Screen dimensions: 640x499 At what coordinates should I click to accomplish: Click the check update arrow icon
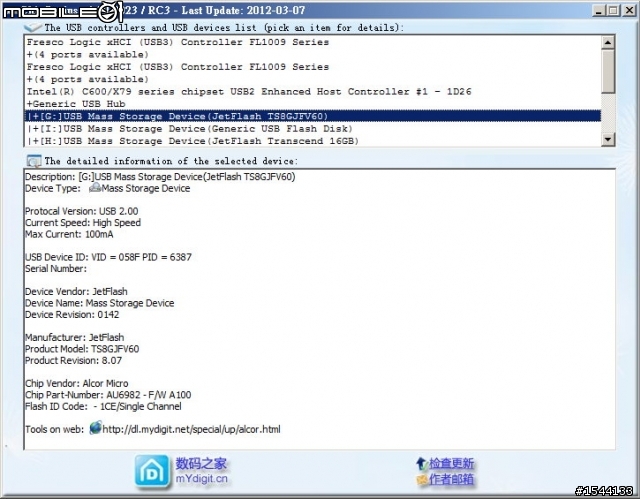421,464
